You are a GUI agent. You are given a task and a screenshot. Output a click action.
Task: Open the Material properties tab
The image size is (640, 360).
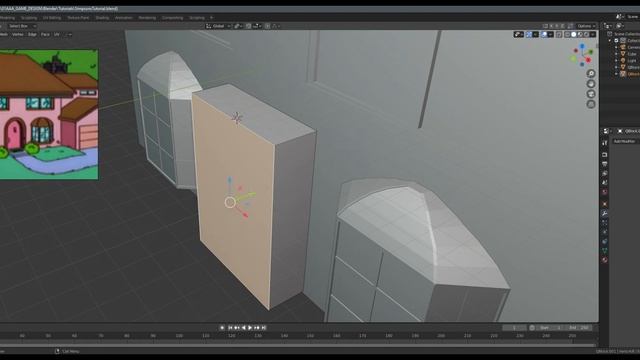point(604,260)
